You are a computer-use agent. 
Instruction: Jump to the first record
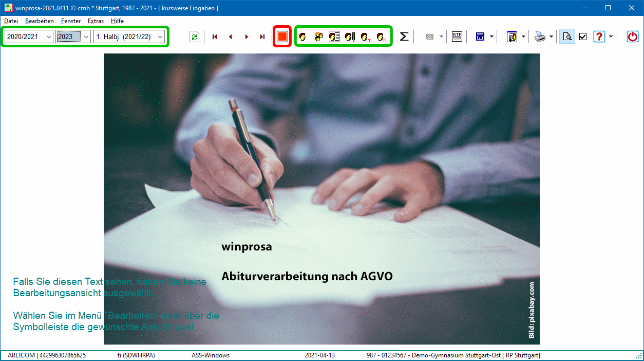215,37
